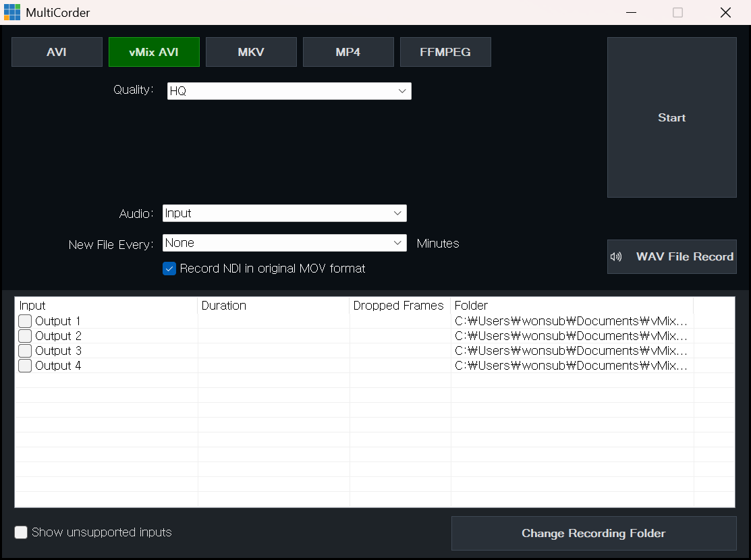
Task: Sort by the Input column header
Action: pos(107,306)
